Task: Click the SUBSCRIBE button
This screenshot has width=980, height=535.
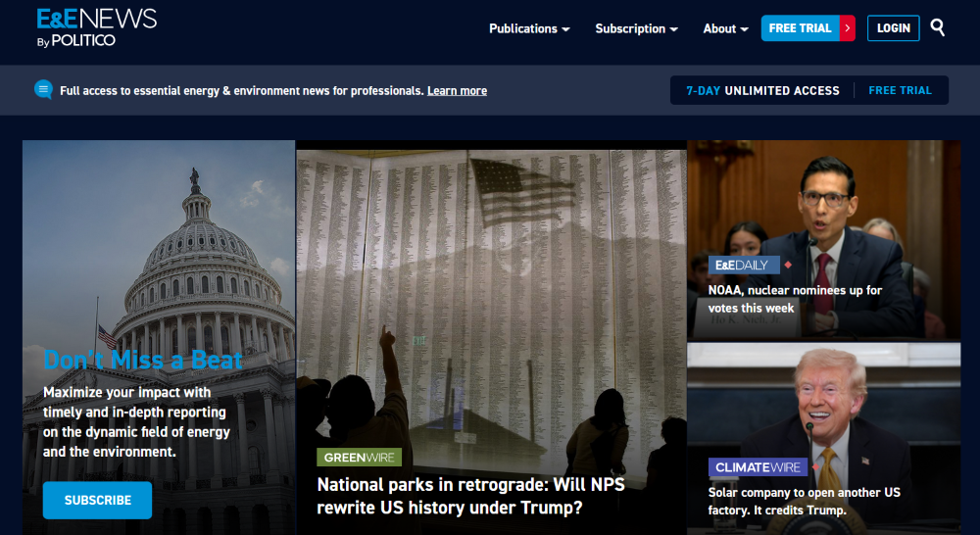Action: (97, 500)
